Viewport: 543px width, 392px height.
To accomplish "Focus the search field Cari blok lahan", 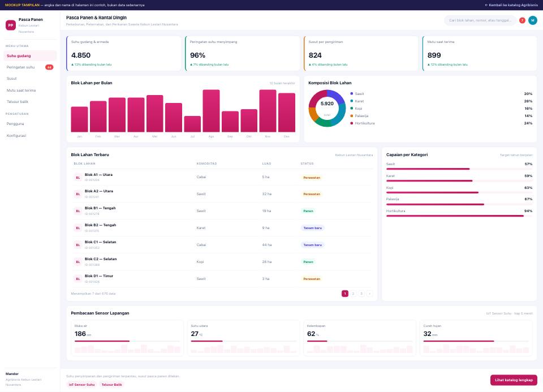I will pos(480,20).
